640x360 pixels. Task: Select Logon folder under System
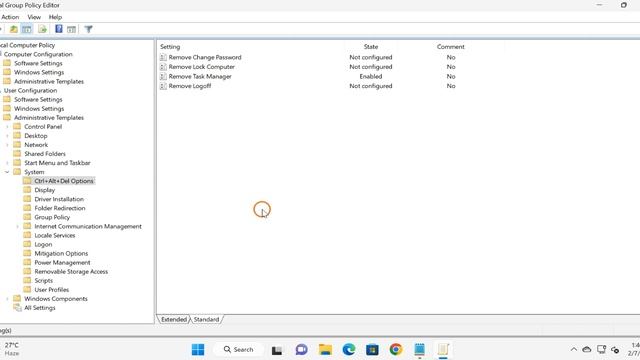(x=43, y=244)
